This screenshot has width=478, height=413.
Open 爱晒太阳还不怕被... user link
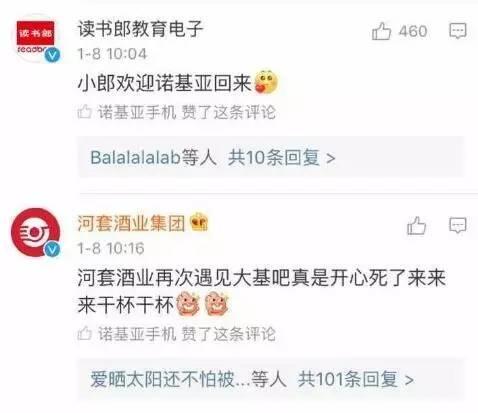(170, 379)
